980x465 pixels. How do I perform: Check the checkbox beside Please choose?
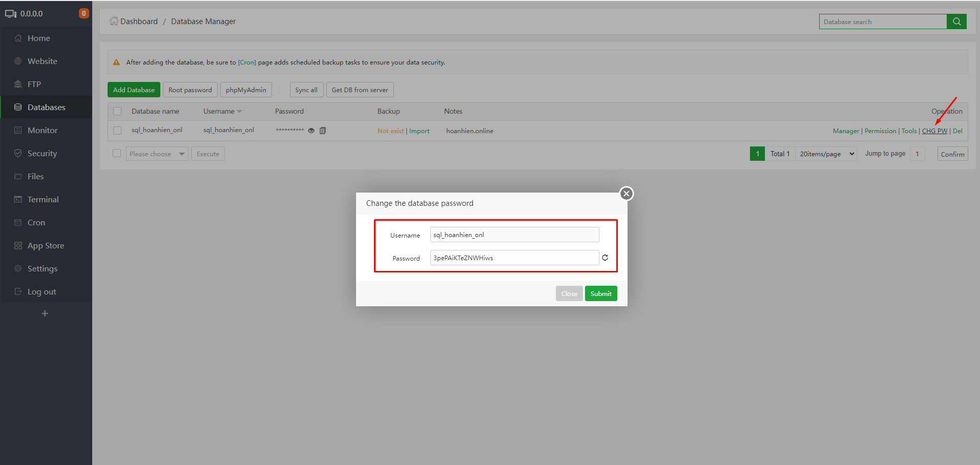tap(117, 153)
